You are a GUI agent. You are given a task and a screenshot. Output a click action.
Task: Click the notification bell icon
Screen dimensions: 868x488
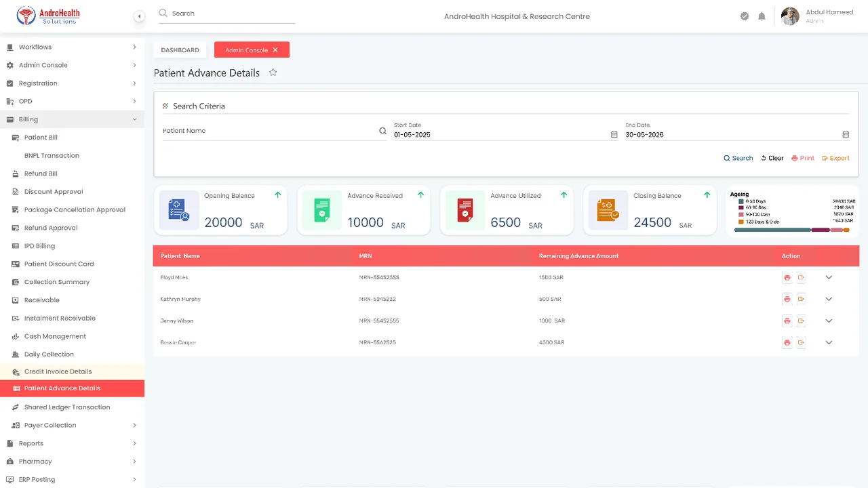(x=762, y=16)
